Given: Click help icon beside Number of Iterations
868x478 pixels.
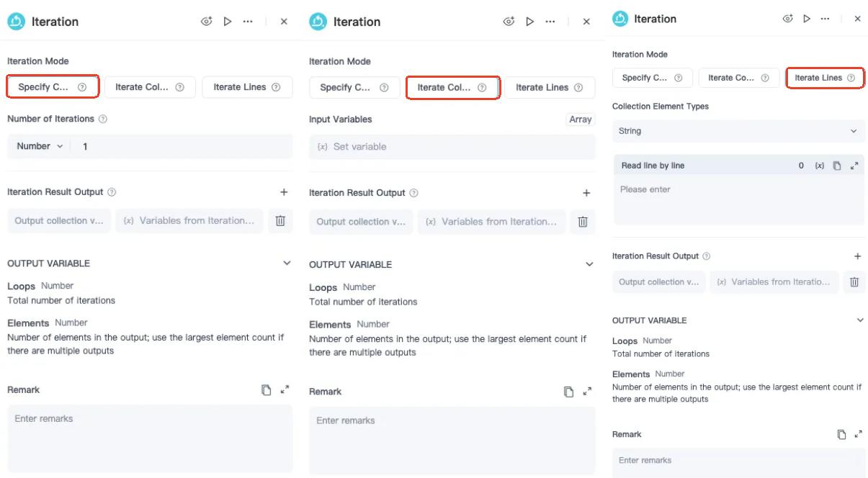Looking at the screenshot, I should [103, 119].
